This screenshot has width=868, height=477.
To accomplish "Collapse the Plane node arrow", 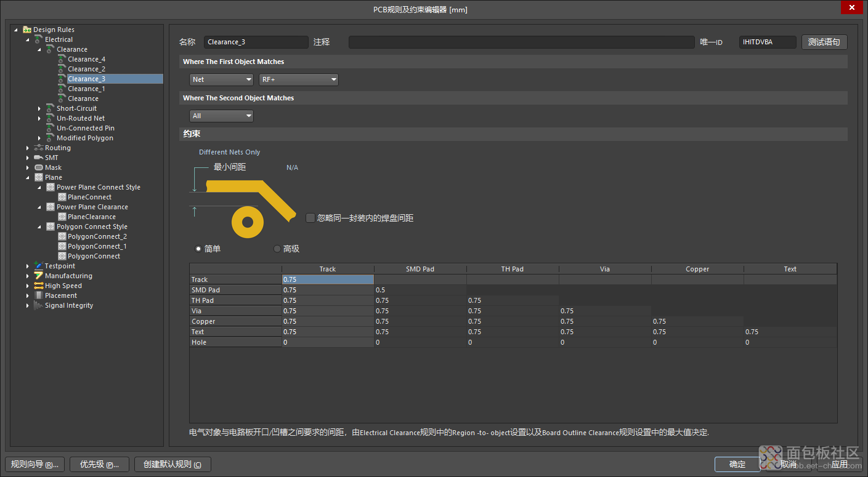I will (x=28, y=177).
